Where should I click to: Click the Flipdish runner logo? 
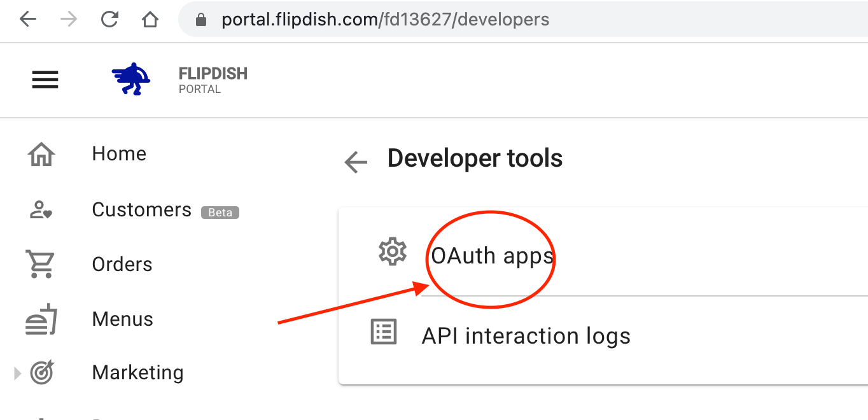[x=131, y=79]
